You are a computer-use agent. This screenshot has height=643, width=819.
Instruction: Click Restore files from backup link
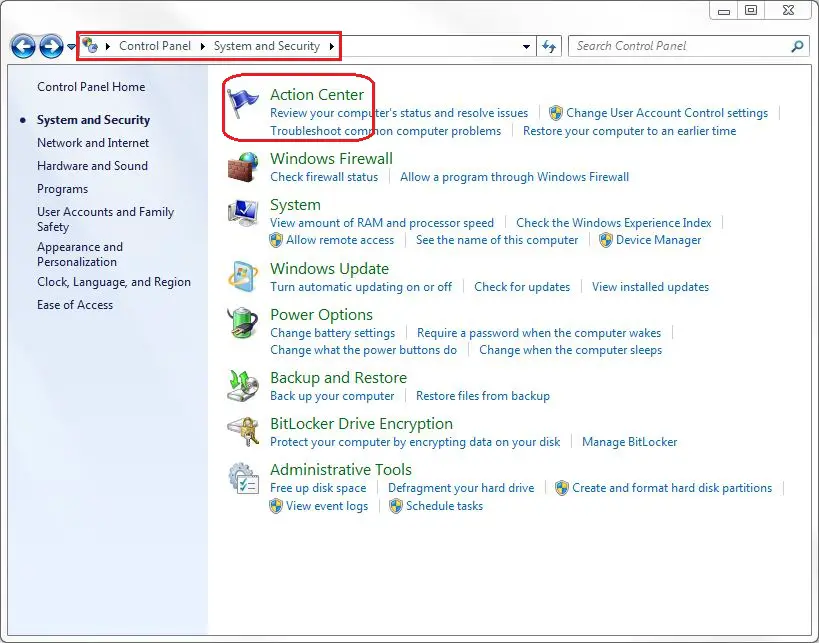coord(483,396)
